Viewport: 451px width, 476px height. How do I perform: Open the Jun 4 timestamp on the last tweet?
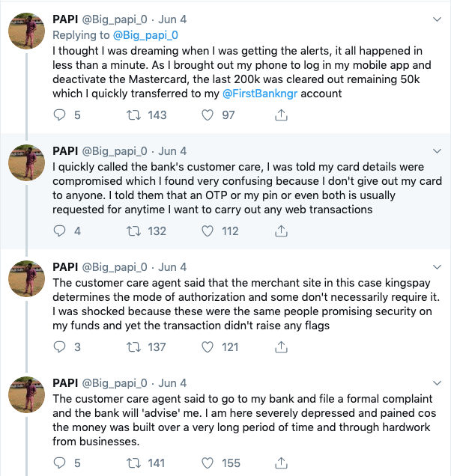(x=173, y=383)
